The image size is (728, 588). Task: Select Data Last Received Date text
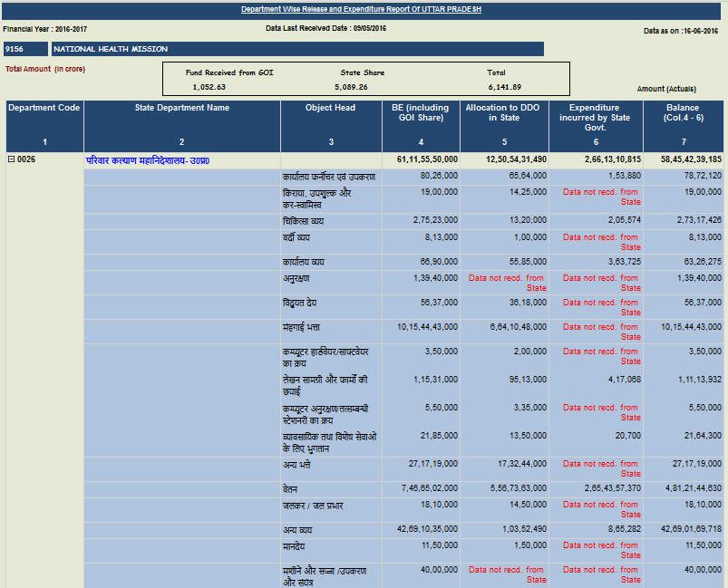[x=326, y=28]
